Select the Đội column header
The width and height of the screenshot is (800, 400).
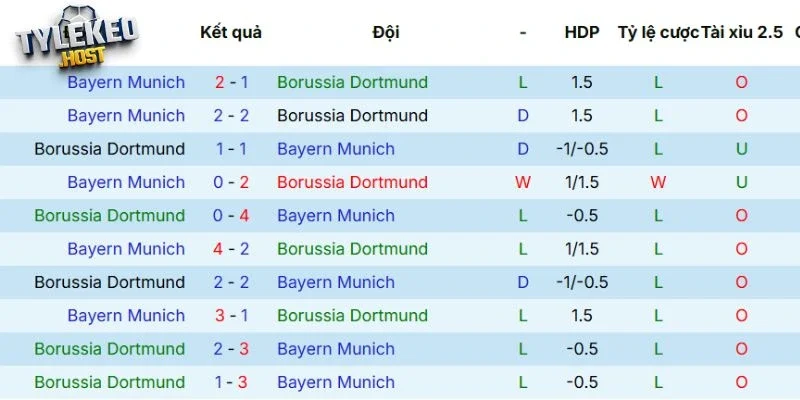[x=385, y=32]
